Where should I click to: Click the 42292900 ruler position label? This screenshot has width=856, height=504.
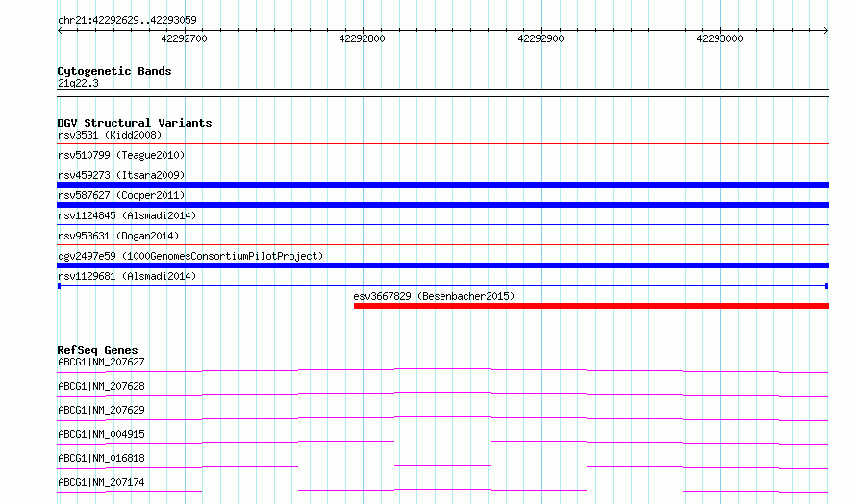pos(541,38)
